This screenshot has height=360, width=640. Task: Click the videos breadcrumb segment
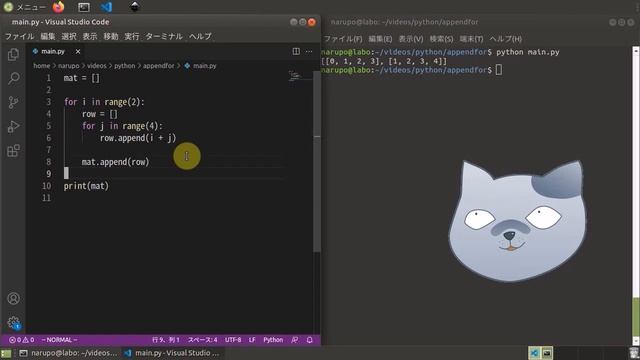(96, 66)
